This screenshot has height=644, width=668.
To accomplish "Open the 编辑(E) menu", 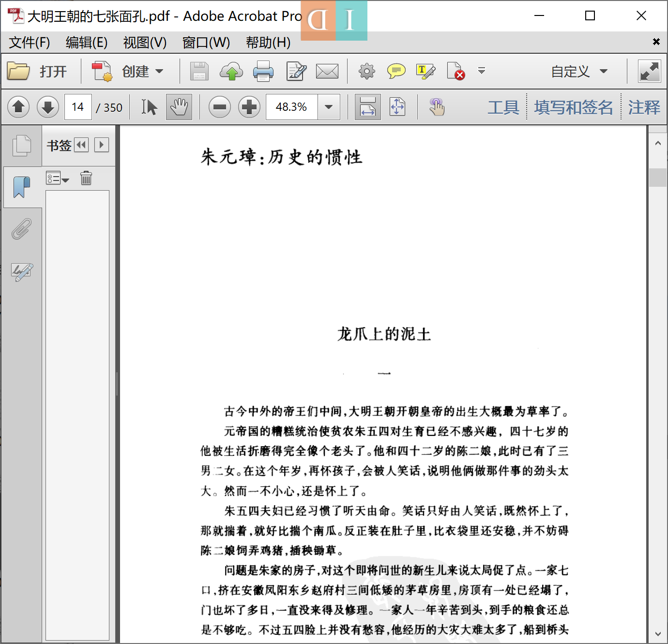I will (87, 43).
